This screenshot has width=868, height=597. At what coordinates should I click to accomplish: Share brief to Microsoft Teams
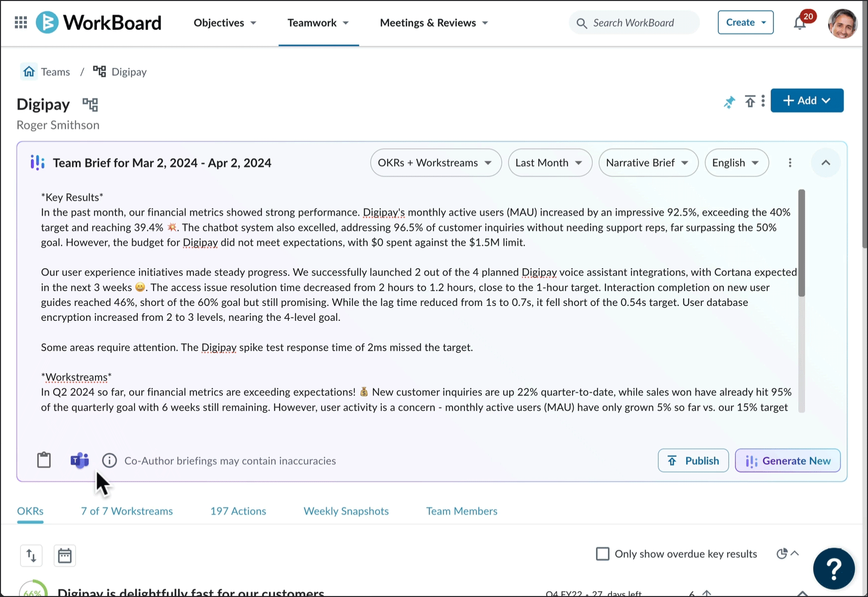[80, 461]
